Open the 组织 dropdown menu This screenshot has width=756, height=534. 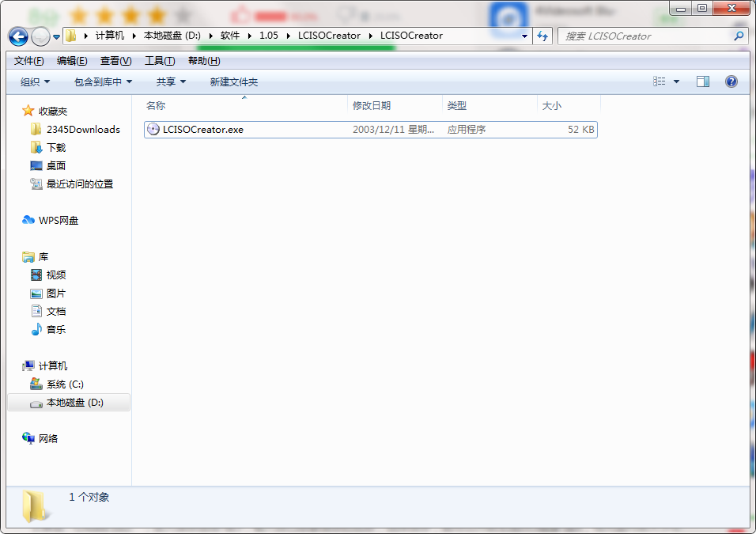[32, 81]
